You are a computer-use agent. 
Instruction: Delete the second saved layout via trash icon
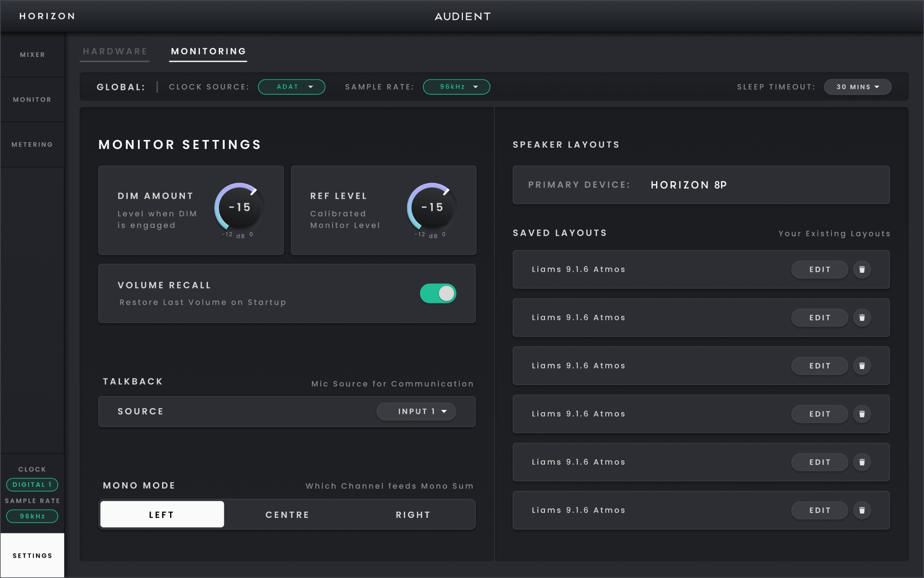[x=862, y=318]
